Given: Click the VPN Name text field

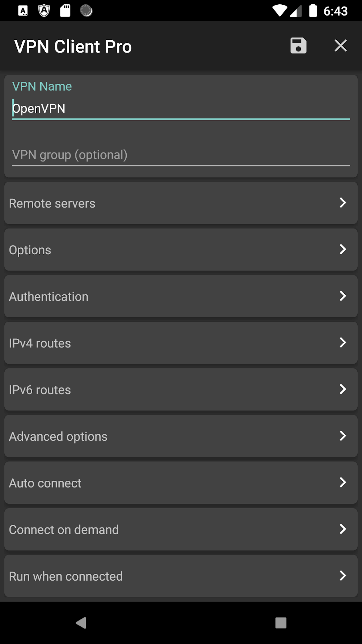Looking at the screenshot, I should coord(181,108).
